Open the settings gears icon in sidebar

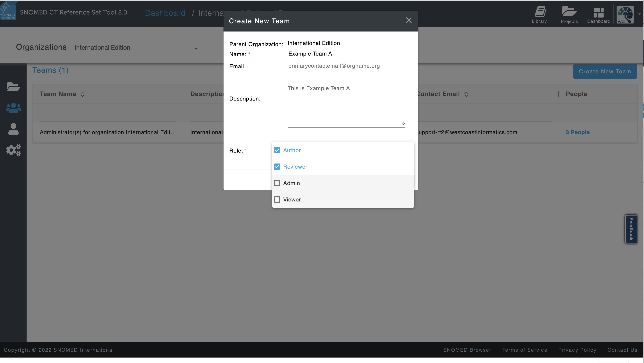pos(13,150)
